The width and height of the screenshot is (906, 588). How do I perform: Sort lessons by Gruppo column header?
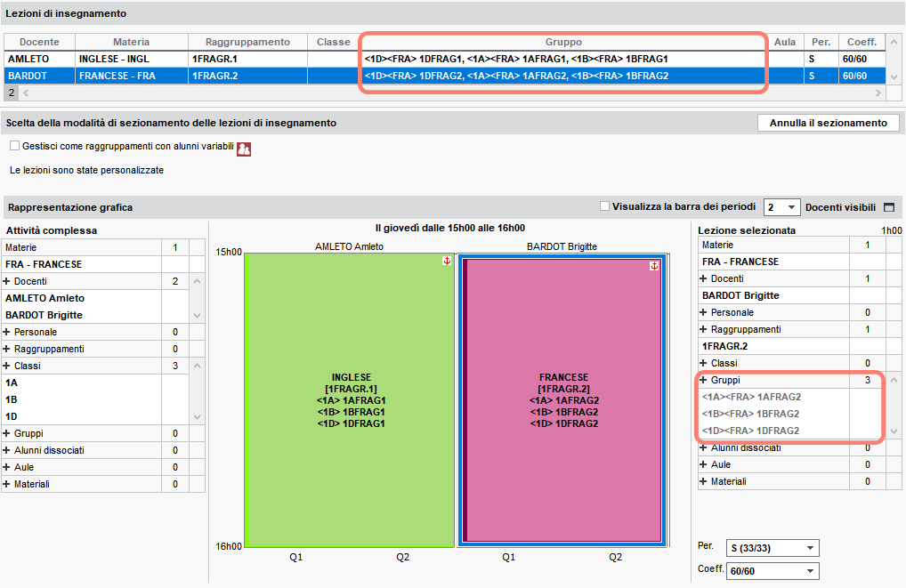(563, 42)
